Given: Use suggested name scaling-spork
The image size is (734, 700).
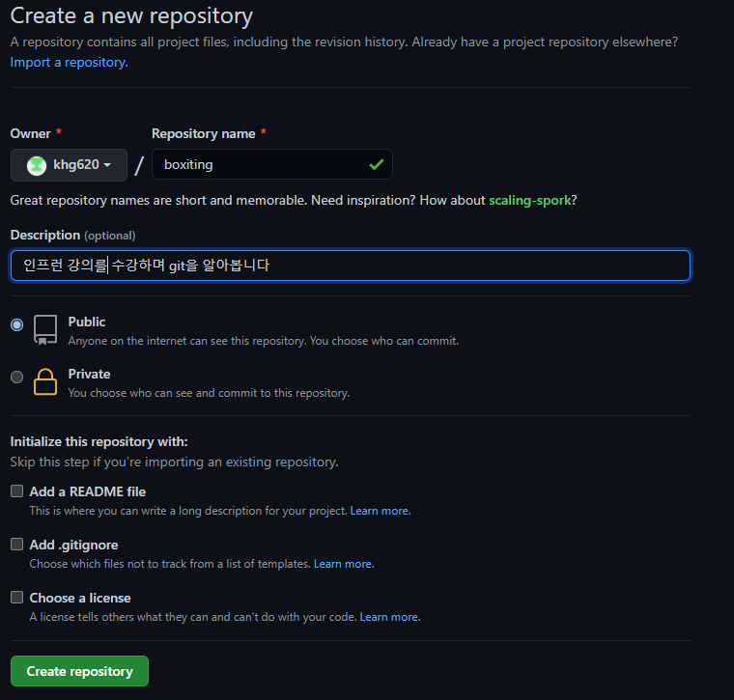Looking at the screenshot, I should coord(530,200).
